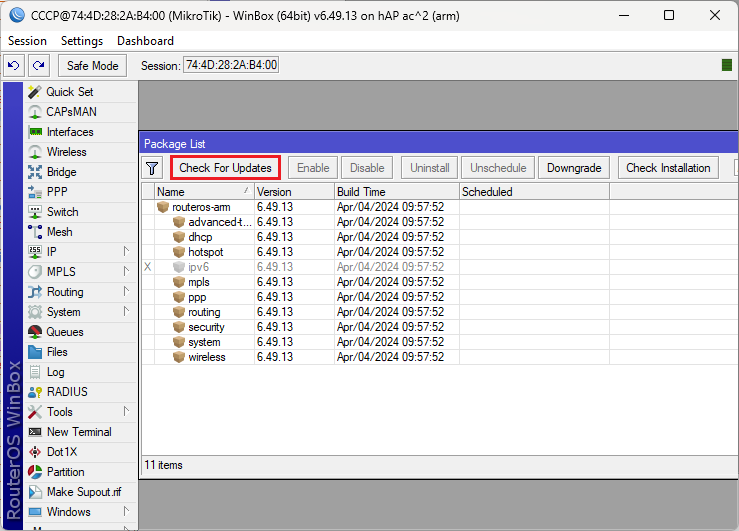
Task: Click the routeros-arm package icon
Action: point(163,207)
